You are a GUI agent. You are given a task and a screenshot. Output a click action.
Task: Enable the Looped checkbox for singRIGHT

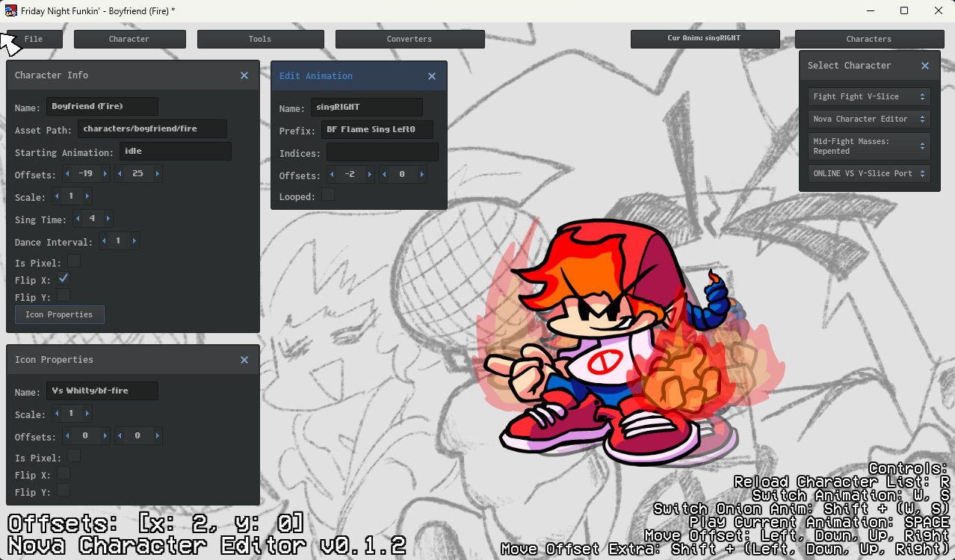327,193
